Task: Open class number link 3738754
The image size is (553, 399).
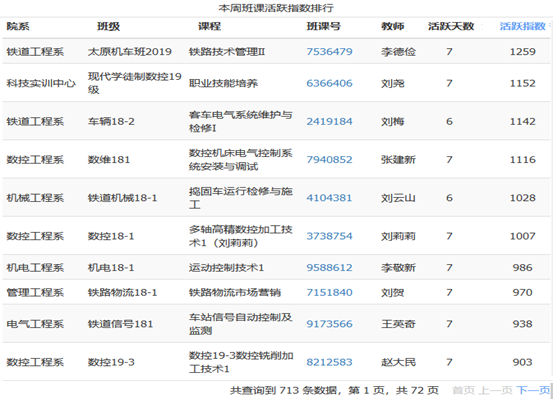Action: point(329,236)
